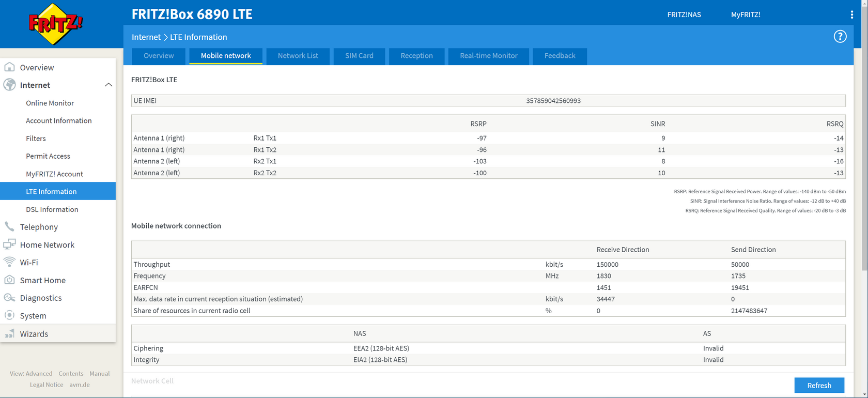Open FRITZ!NAS link in header

point(684,14)
